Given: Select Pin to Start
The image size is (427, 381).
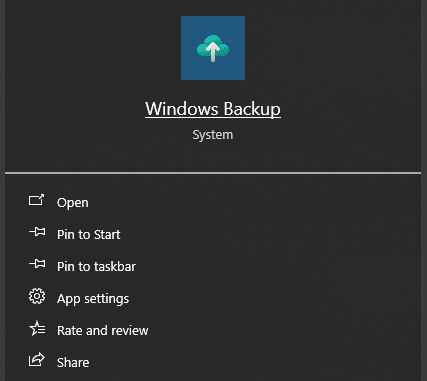Looking at the screenshot, I should [x=89, y=234].
